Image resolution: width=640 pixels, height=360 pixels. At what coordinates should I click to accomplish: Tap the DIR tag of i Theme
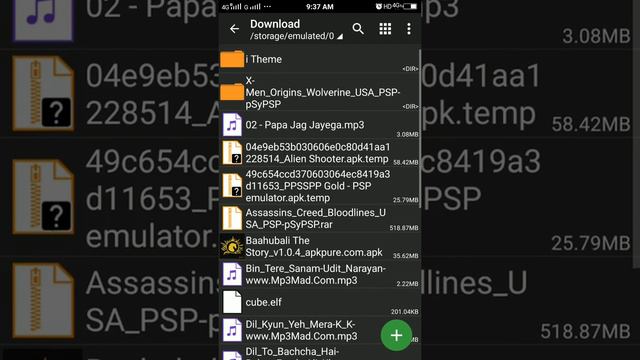(410, 69)
